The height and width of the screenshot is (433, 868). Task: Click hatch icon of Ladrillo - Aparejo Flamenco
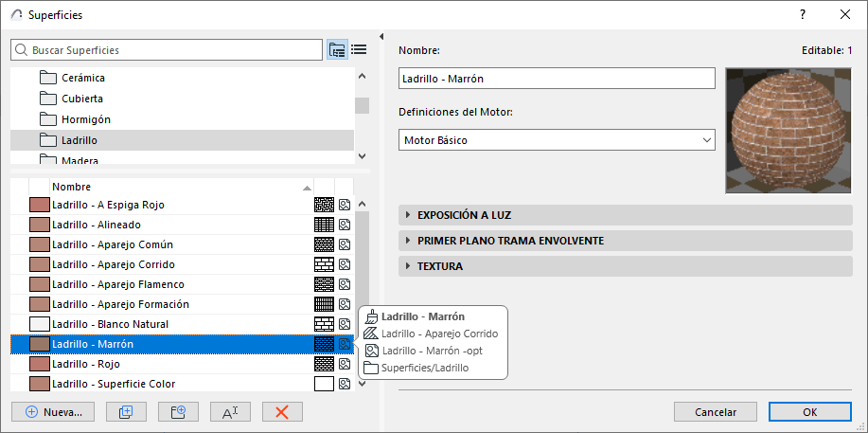pyautogui.click(x=324, y=284)
